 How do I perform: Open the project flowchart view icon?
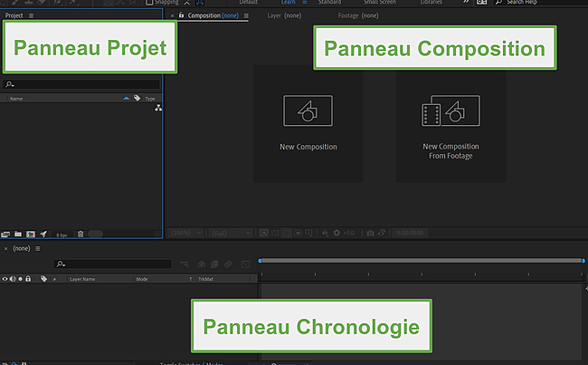(158, 108)
